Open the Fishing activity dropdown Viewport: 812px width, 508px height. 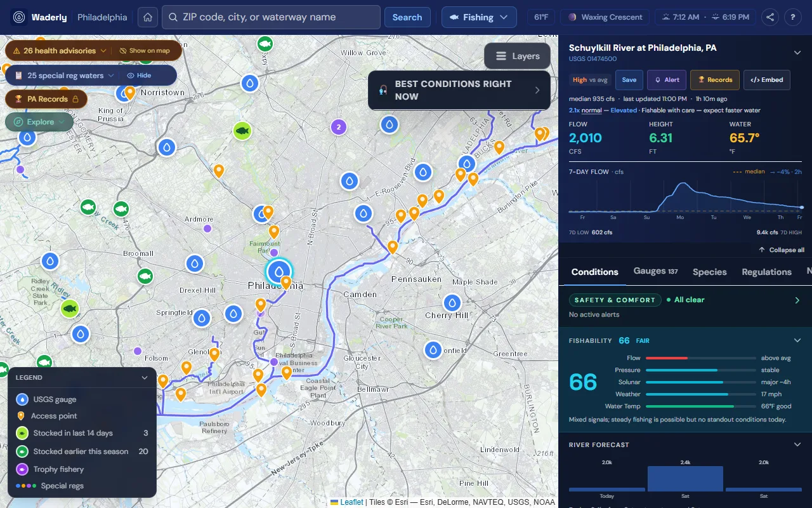479,17
